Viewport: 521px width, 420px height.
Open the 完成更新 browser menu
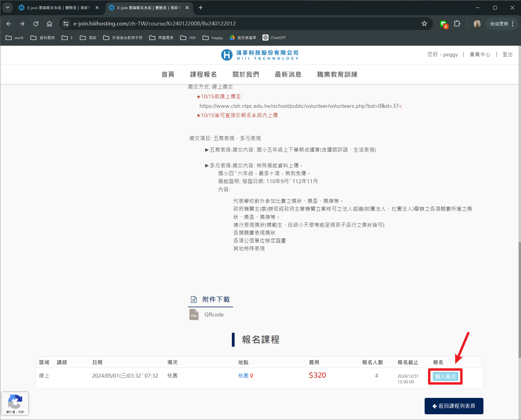(x=502, y=24)
